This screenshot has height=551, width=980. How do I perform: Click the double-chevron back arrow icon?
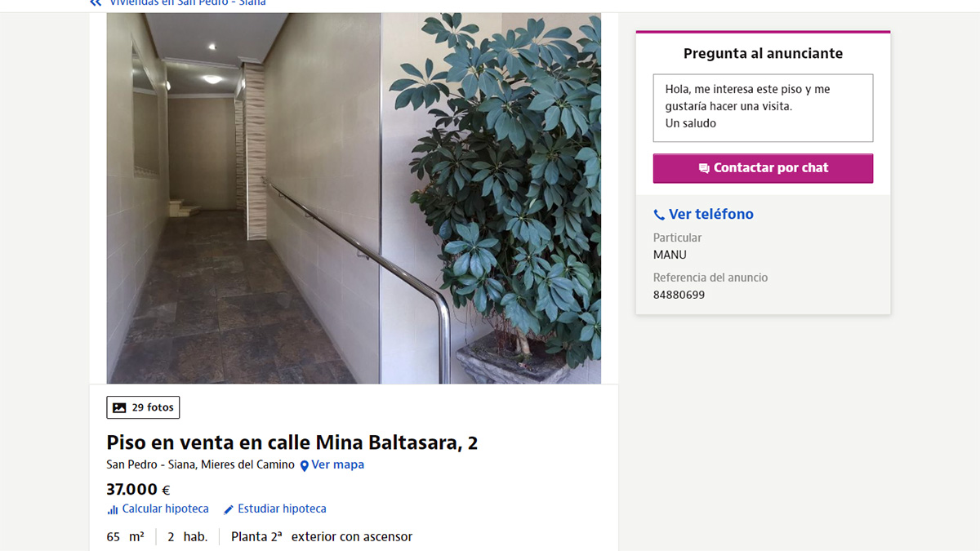click(x=96, y=3)
